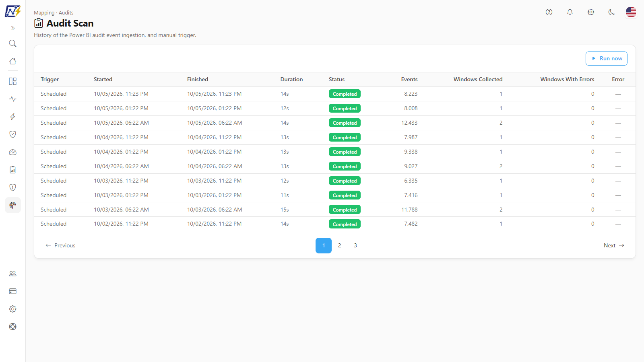Click finished cell 10/02/2026, 11:22 PM

click(x=215, y=224)
